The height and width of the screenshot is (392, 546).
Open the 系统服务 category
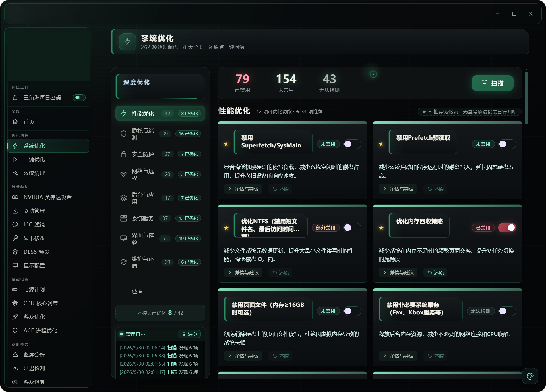[x=160, y=218]
